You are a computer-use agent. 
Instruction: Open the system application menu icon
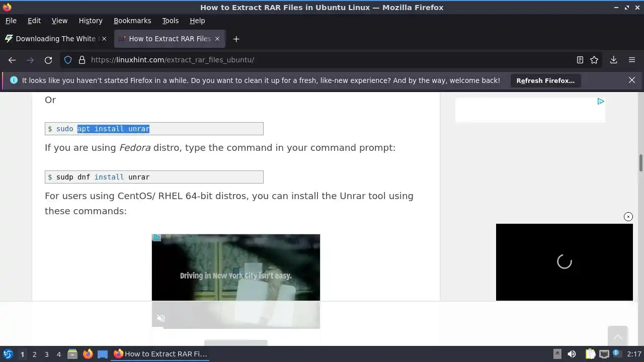[8, 354]
